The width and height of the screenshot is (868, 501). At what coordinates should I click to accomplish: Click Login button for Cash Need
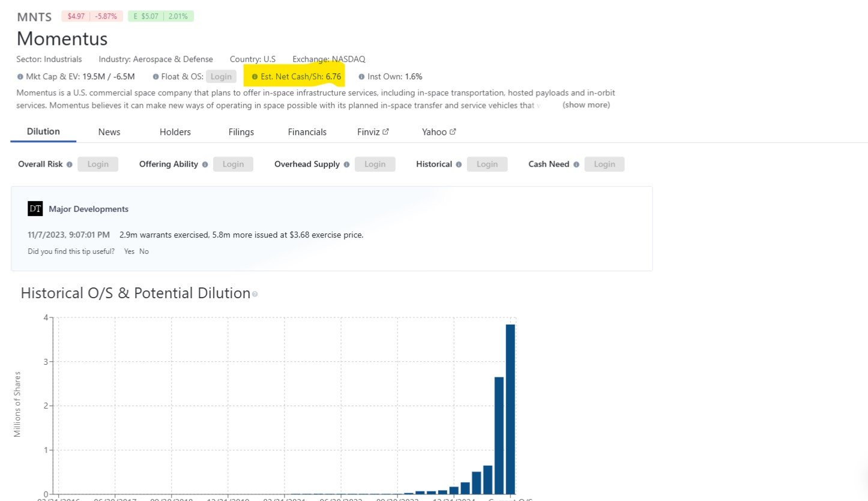click(604, 164)
